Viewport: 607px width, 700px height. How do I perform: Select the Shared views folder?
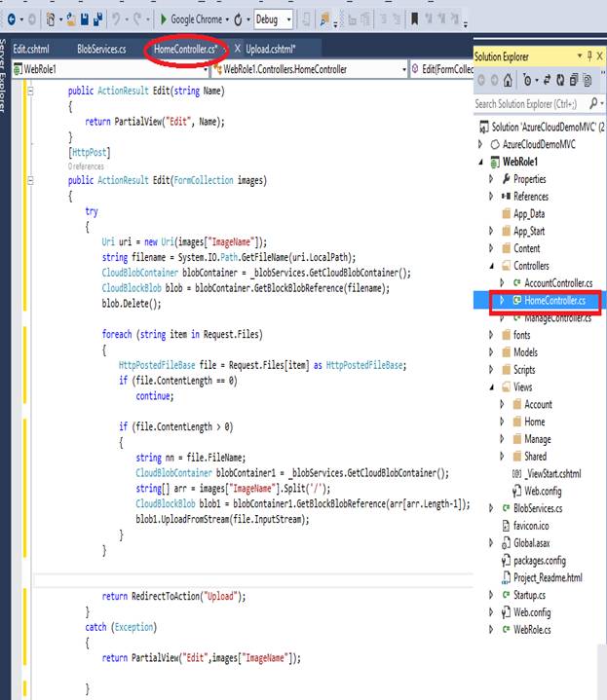click(x=530, y=457)
